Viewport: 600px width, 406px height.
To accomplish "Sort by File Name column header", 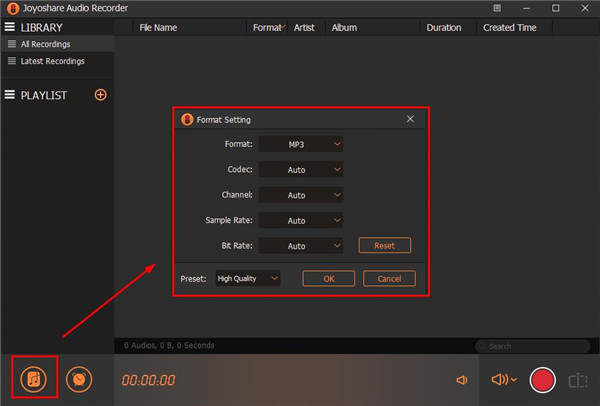I will tap(189, 28).
